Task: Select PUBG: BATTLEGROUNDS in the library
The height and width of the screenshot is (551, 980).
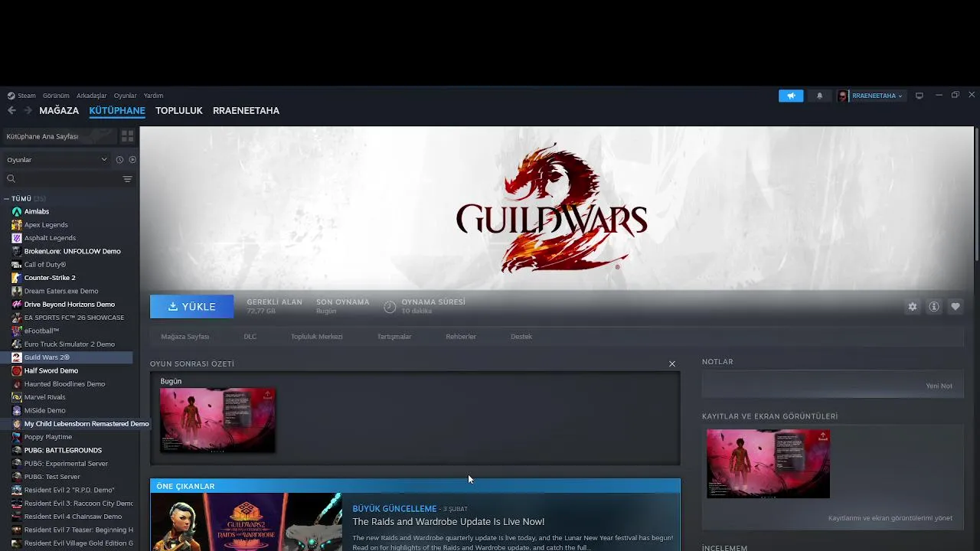Action: pyautogui.click(x=63, y=450)
